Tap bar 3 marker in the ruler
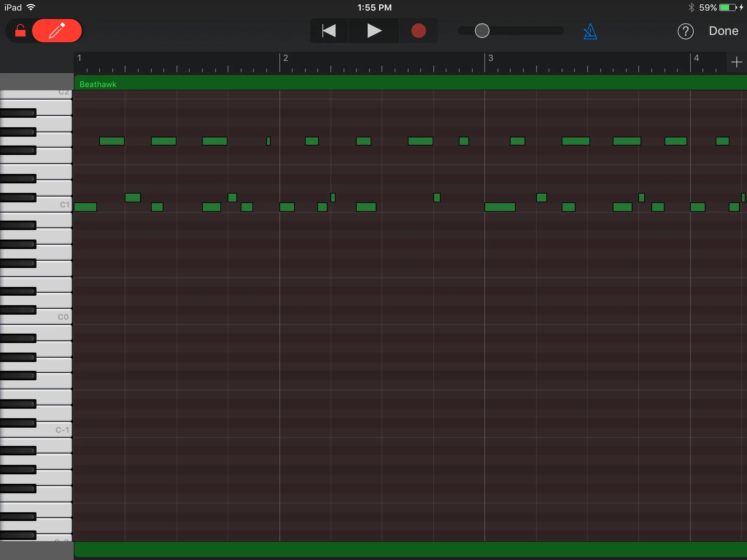747x560 pixels. [x=490, y=58]
